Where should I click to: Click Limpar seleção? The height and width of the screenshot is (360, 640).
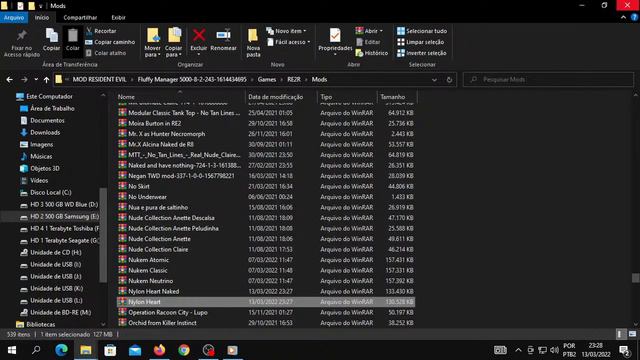point(420,42)
